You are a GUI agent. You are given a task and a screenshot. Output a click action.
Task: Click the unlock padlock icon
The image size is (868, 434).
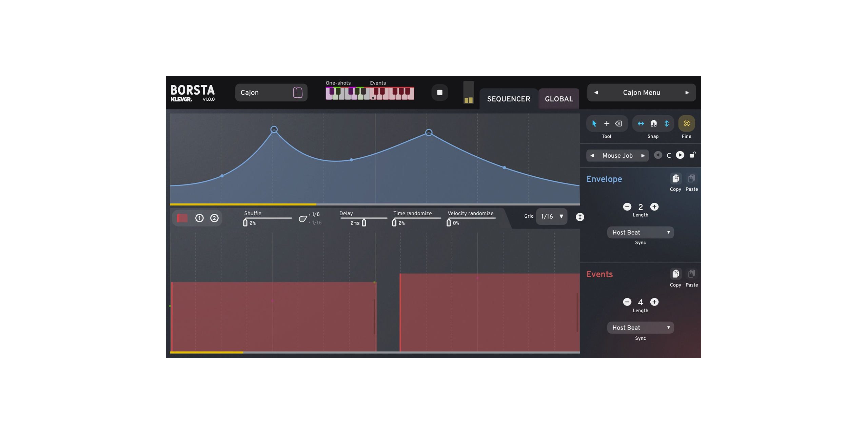[693, 155]
